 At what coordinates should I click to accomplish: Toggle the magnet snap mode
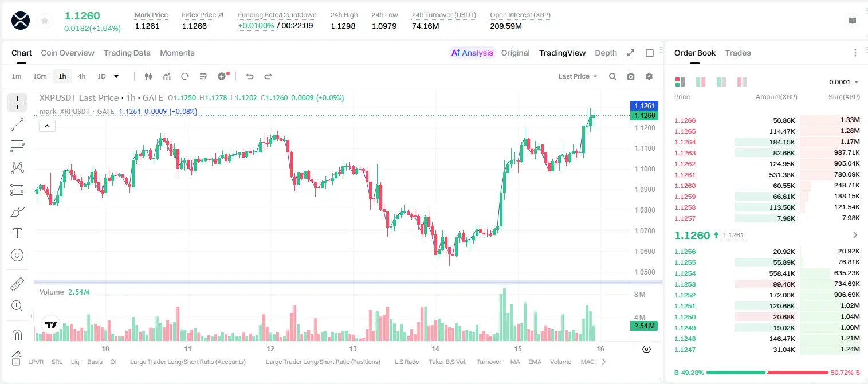[17, 335]
